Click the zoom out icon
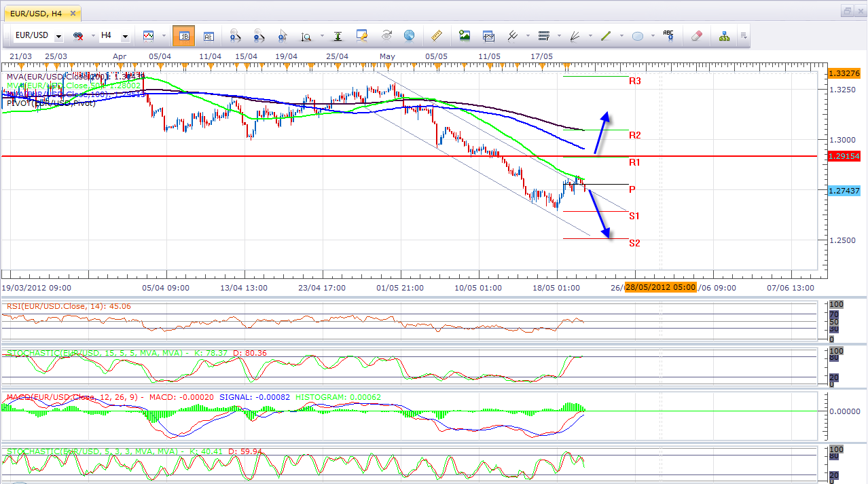Viewport: 868px width, 484px height. pyautogui.click(x=259, y=36)
